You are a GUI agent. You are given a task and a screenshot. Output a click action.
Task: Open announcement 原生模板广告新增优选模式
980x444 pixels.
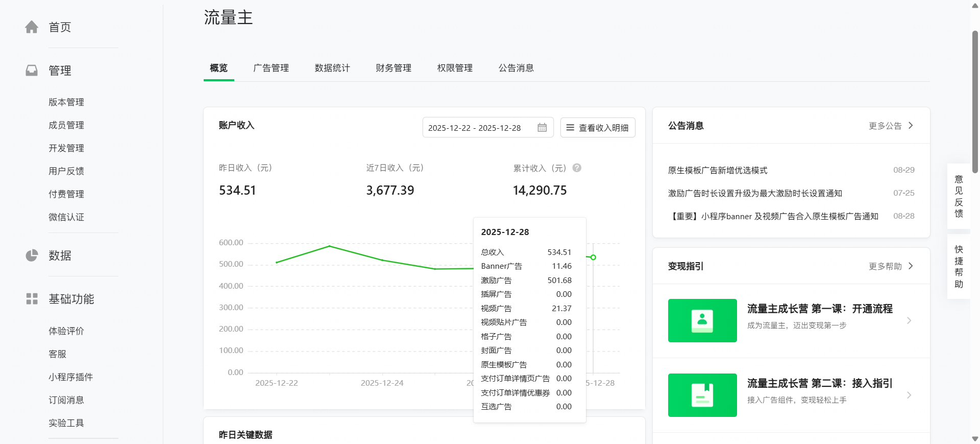point(718,170)
